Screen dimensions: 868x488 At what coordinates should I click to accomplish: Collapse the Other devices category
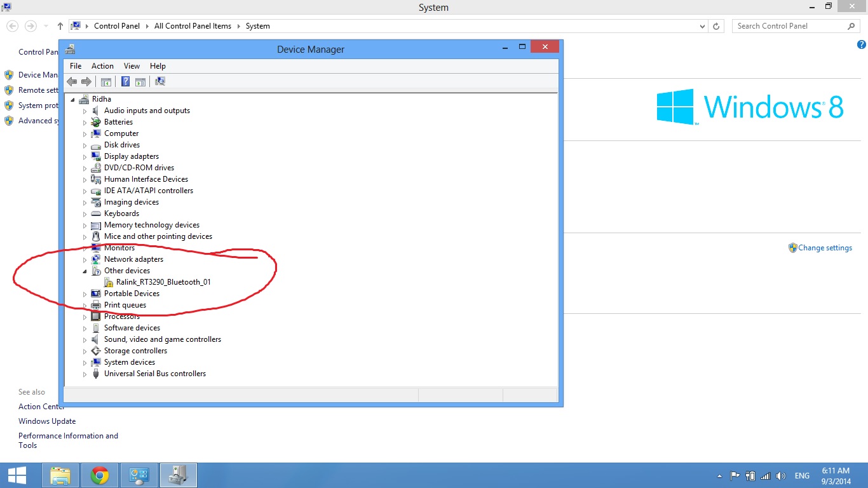[x=85, y=271]
